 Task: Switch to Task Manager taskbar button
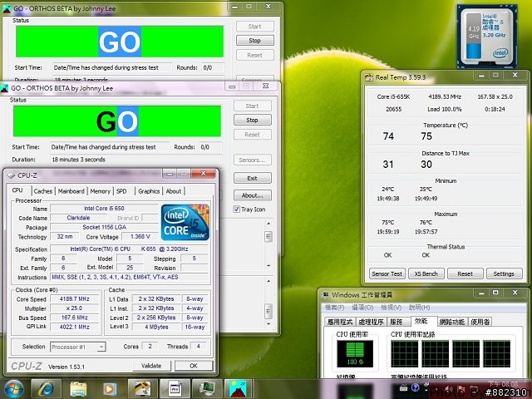point(207,389)
